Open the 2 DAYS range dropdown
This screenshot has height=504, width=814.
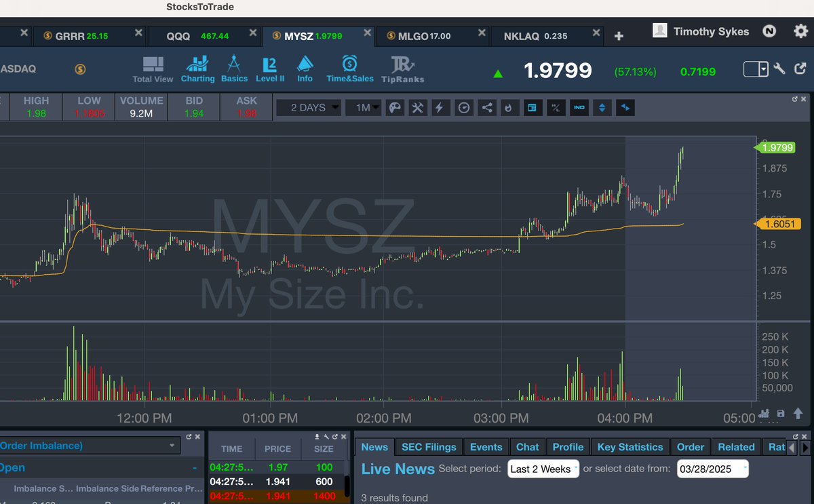tap(309, 107)
